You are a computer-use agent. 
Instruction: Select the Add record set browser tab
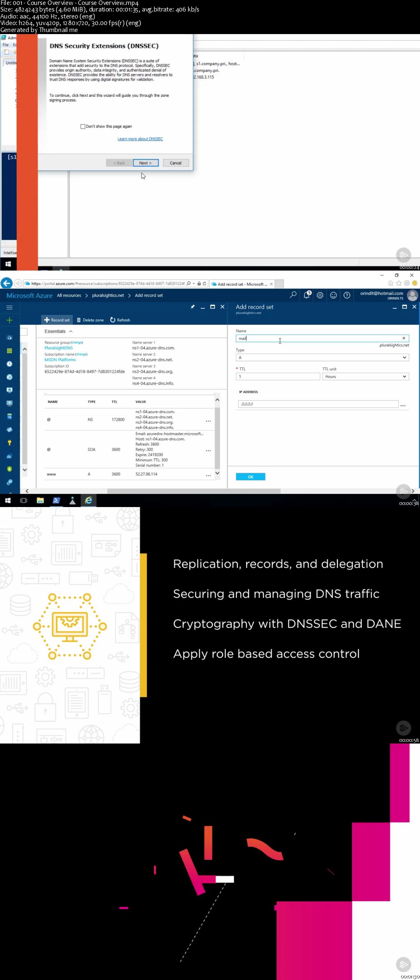pyautogui.click(x=242, y=284)
